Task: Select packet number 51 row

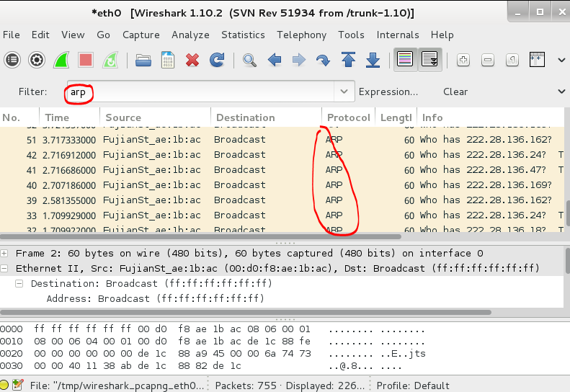Action: (282, 140)
